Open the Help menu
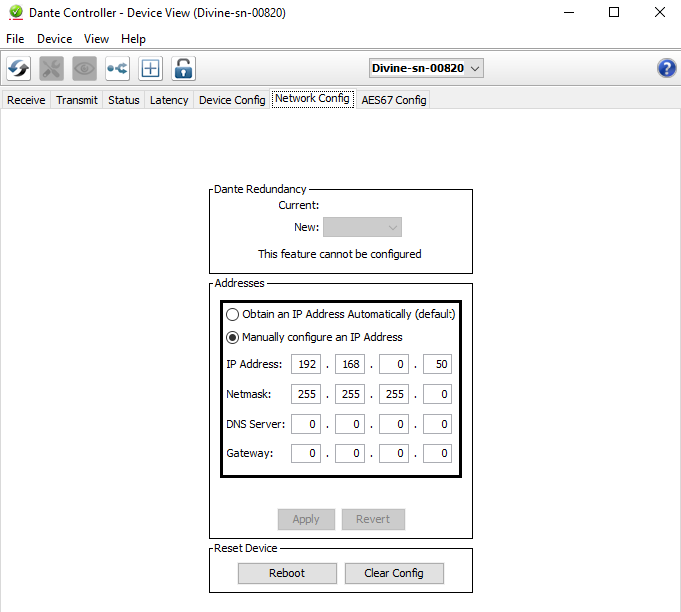The height and width of the screenshot is (612, 681). pos(133,39)
